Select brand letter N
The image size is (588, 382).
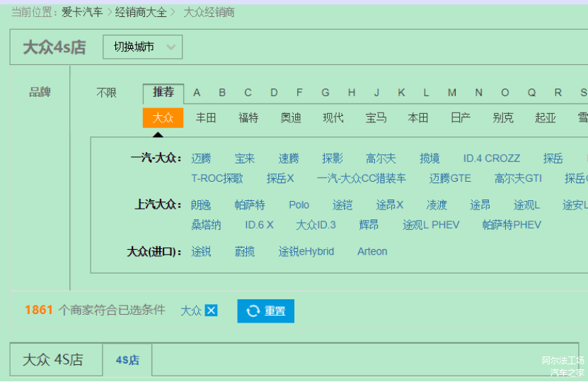click(478, 93)
